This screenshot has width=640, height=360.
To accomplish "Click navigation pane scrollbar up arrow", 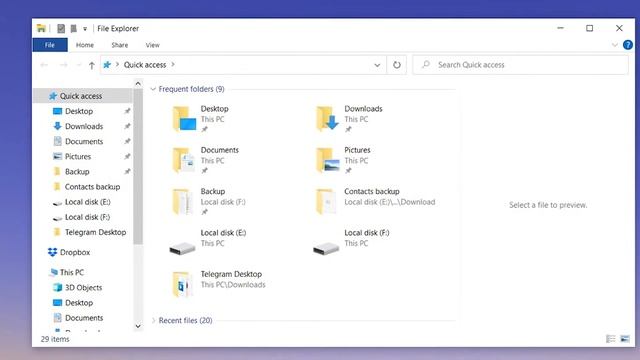I will pos(138,84).
